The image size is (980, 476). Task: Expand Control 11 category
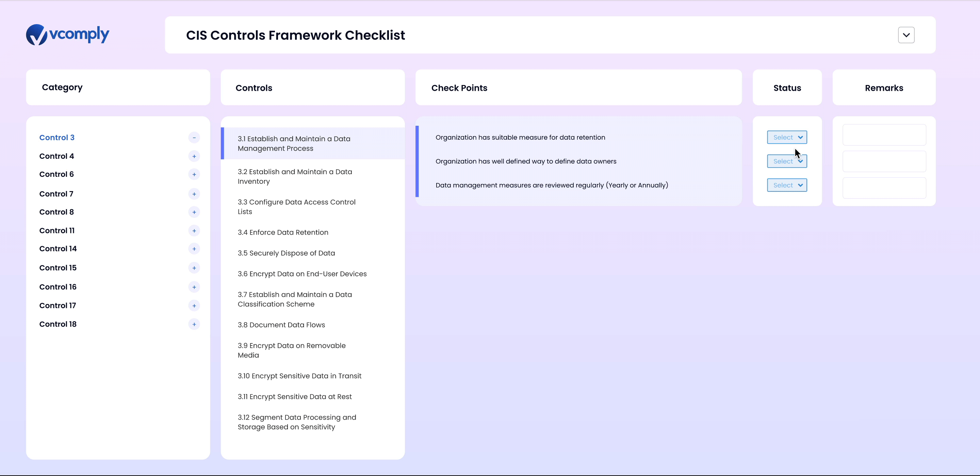click(194, 230)
